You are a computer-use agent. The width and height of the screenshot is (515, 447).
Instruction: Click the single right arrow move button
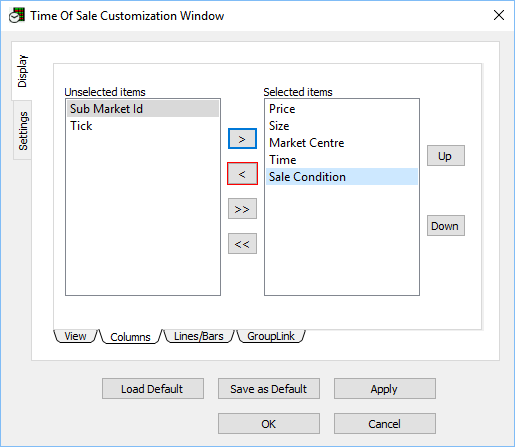click(x=242, y=139)
